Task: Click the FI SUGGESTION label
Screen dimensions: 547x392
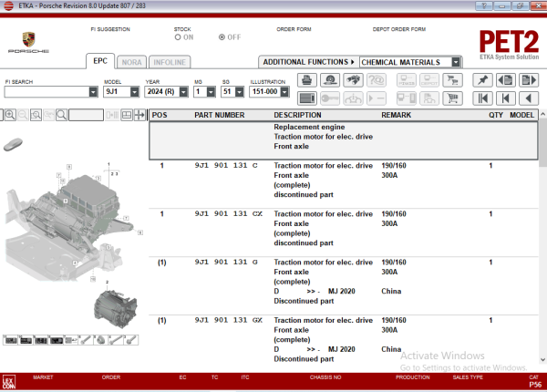Action: pos(110,29)
